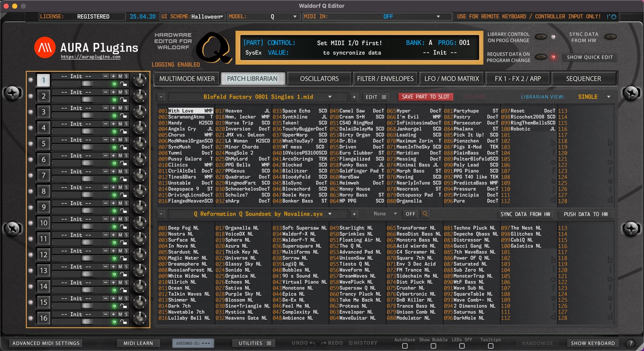The height and width of the screenshot is (351, 644).
Task: Switch to the Oscillators tab
Action: pos(319,79)
